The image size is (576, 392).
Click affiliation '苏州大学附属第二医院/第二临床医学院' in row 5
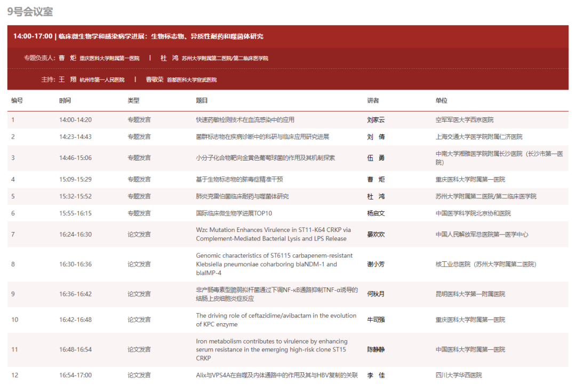click(486, 196)
